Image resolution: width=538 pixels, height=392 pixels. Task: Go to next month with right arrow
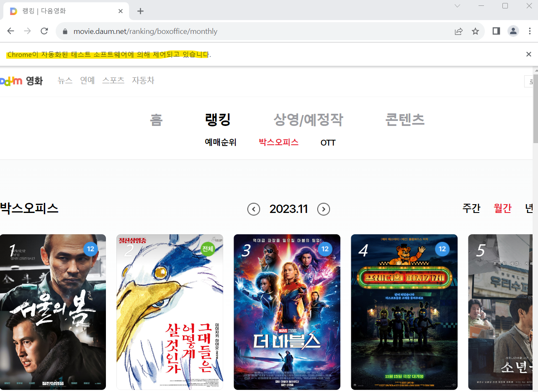click(x=324, y=209)
